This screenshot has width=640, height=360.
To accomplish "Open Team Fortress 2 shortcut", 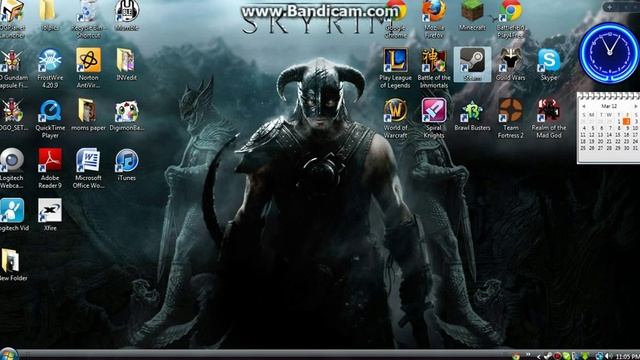I will coord(510,119).
